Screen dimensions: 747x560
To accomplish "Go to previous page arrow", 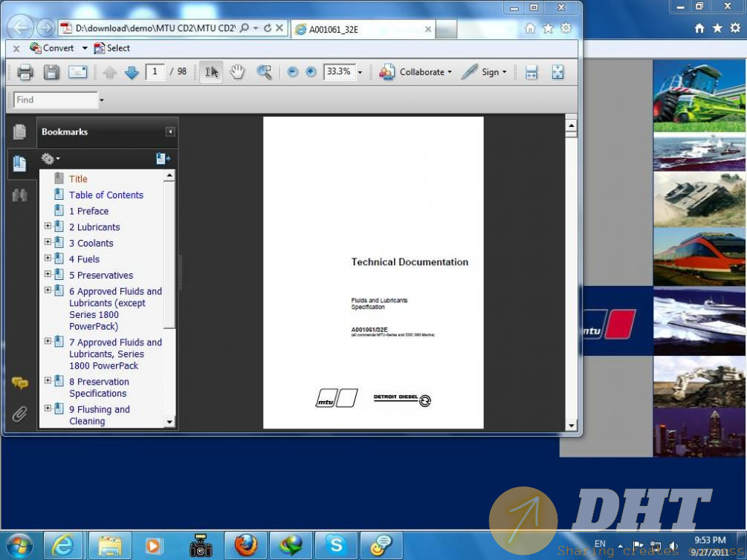I will tap(109, 72).
